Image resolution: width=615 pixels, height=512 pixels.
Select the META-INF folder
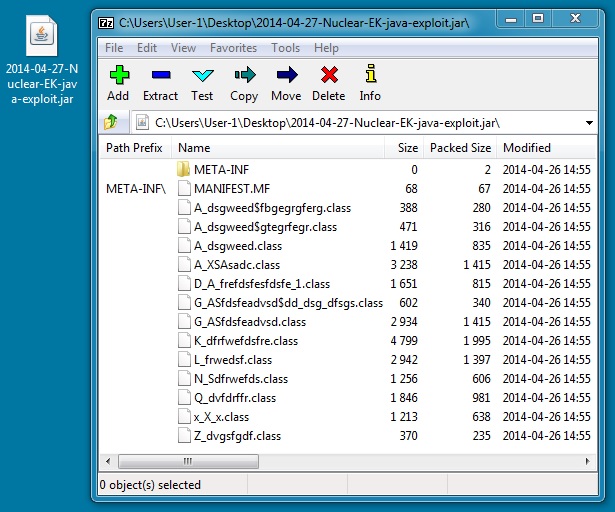pos(221,170)
